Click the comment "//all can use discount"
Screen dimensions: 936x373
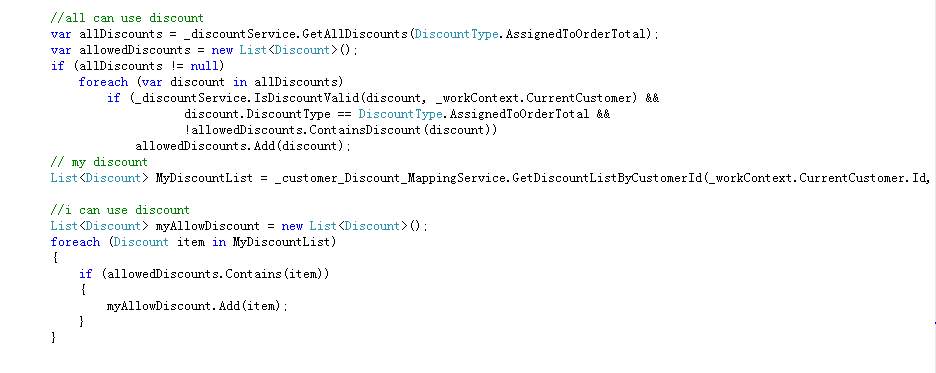tap(127, 18)
